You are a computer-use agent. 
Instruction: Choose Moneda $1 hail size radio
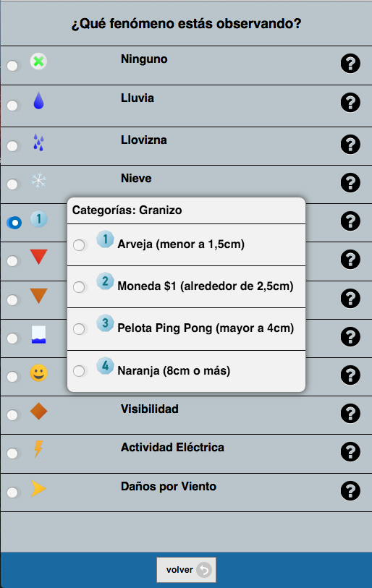[79, 287]
